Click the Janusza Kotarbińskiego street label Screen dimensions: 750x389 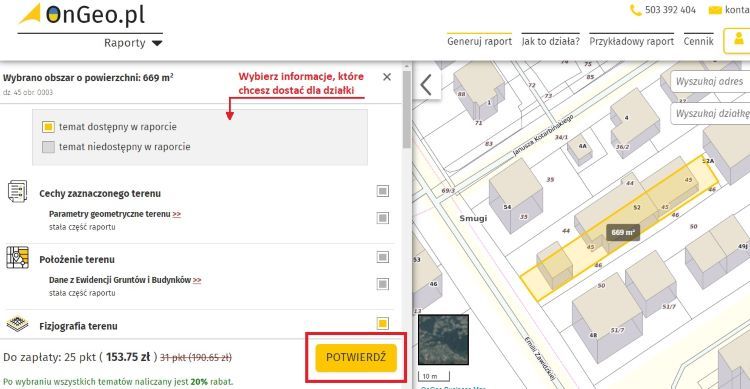click(x=542, y=135)
